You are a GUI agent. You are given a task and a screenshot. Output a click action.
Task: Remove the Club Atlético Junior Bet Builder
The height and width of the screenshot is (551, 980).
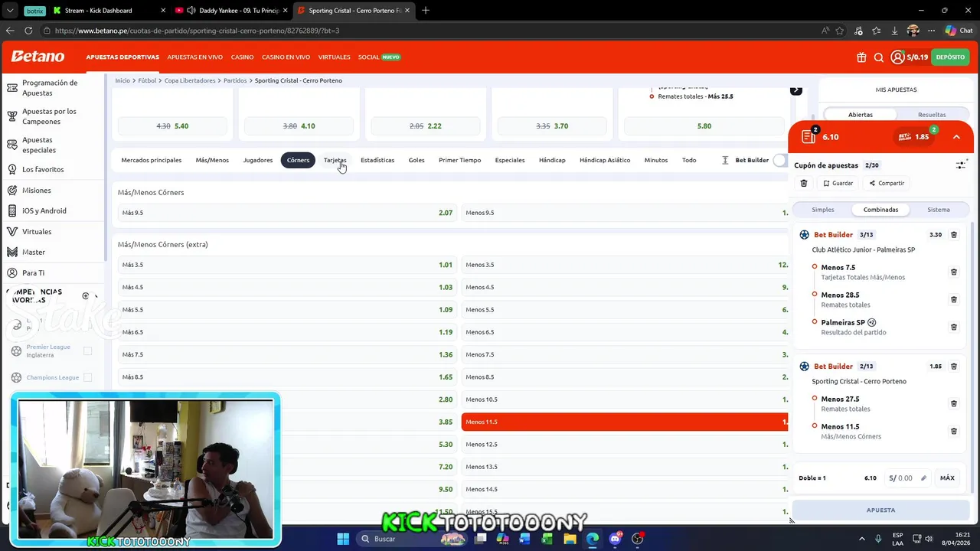[x=954, y=235]
